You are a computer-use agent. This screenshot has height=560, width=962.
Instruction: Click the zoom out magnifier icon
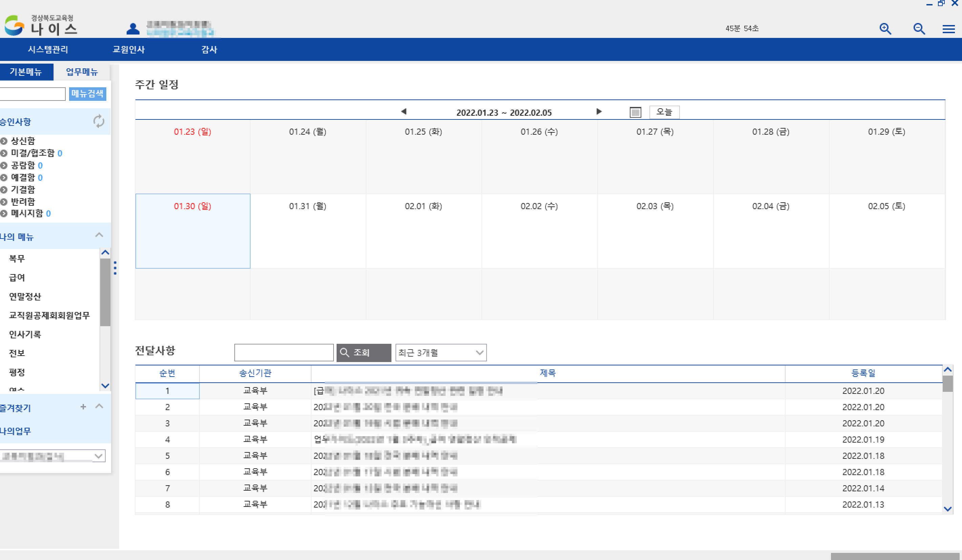[x=918, y=29]
